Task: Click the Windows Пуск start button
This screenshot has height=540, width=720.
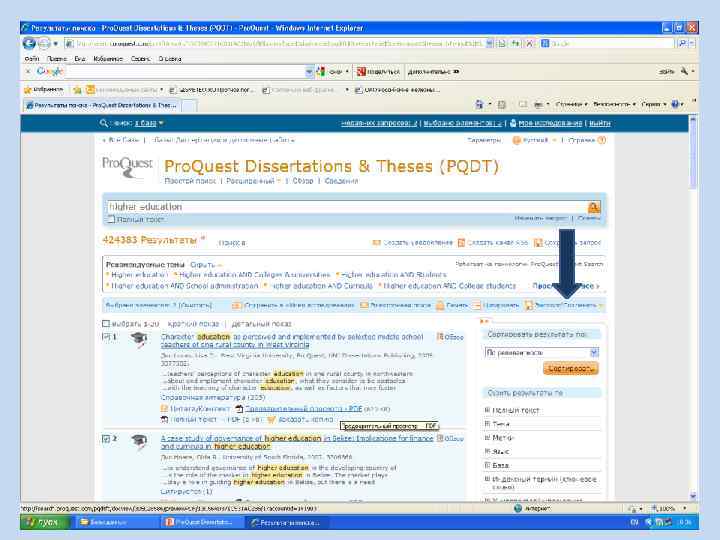Action: click(45, 522)
